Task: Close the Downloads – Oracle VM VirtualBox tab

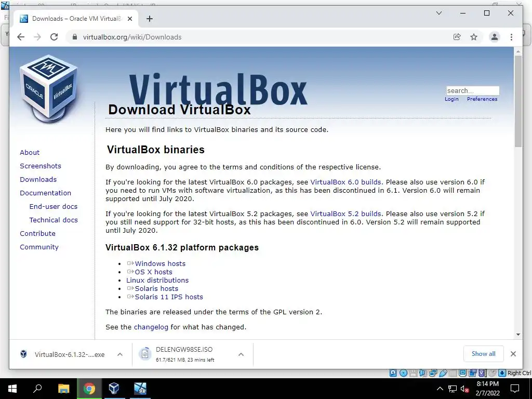Action: click(129, 19)
